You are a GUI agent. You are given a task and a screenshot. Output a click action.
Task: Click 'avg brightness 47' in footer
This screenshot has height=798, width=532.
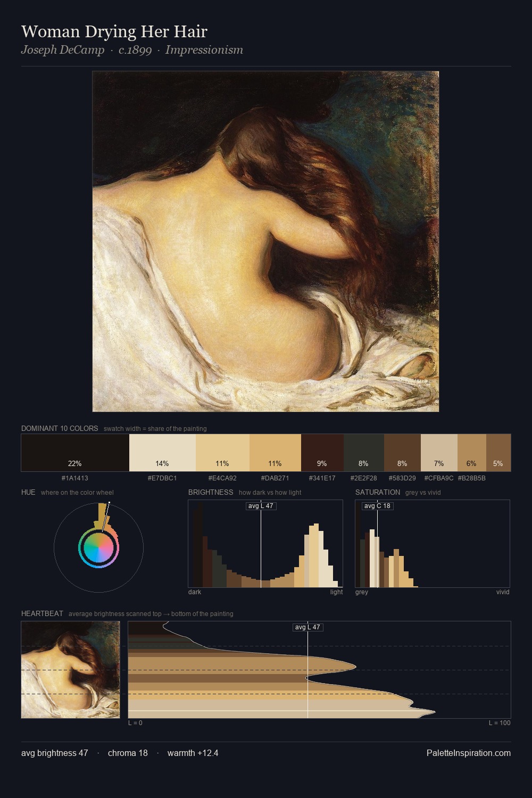pos(55,753)
